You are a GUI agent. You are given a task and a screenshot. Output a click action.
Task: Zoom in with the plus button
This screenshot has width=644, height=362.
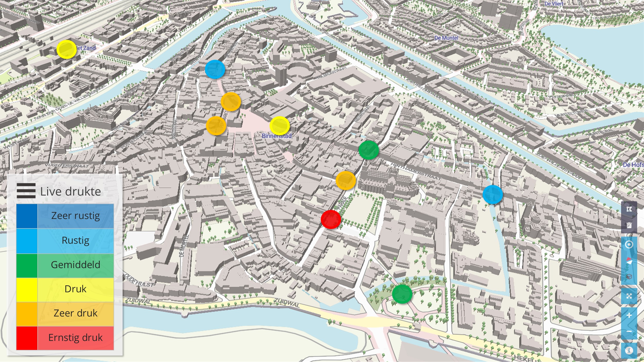coord(629,315)
